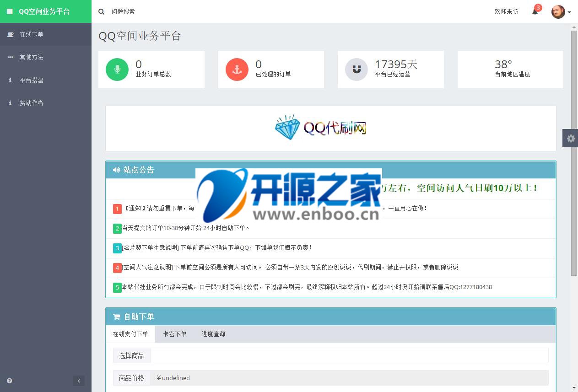This screenshot has height=392, width=578.
Task: Open 其他方法 in the sidebar
Action: pos(46,57)
